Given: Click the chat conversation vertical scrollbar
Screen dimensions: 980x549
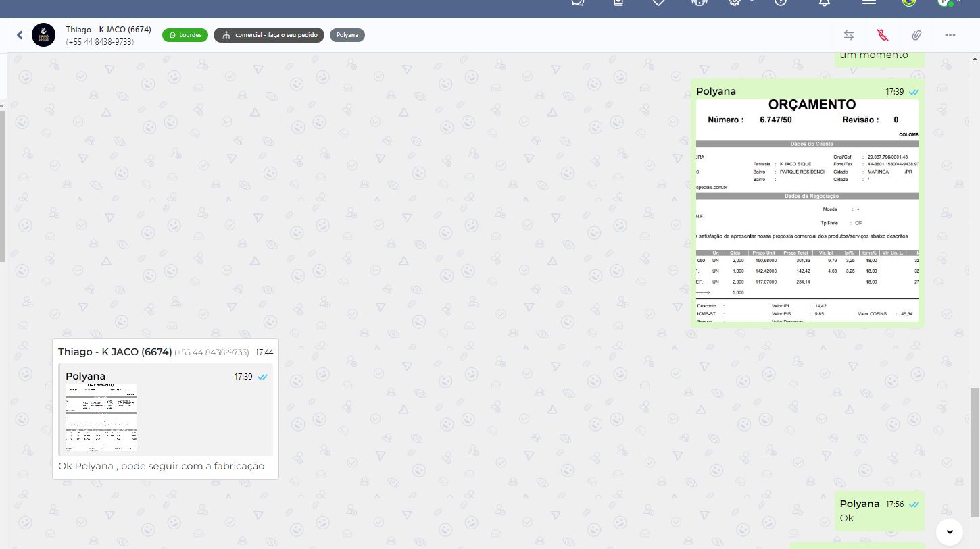Looking at the screenshot, I should coord(974,452).
